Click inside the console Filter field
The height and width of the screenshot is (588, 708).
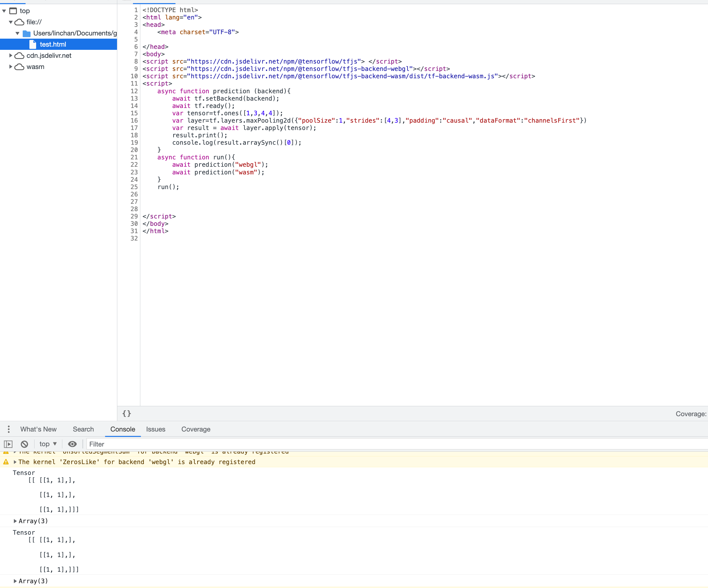click(135, 444)
